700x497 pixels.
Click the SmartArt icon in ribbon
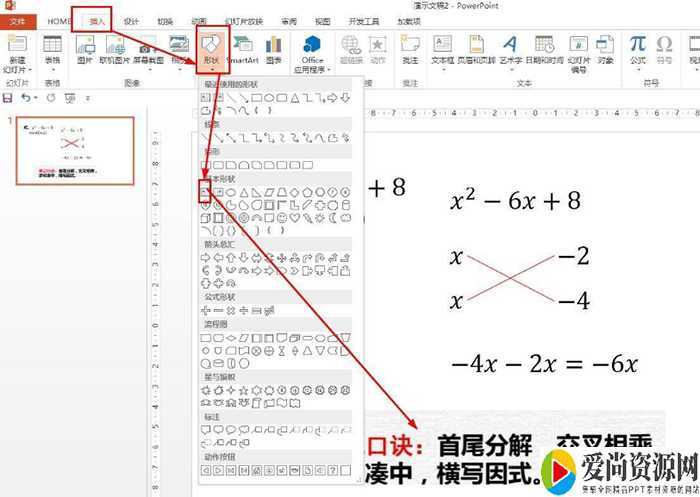(242, 48)
